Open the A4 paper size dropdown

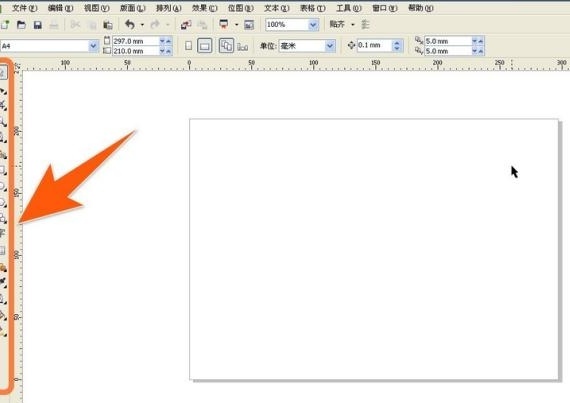tap(93, 46)
